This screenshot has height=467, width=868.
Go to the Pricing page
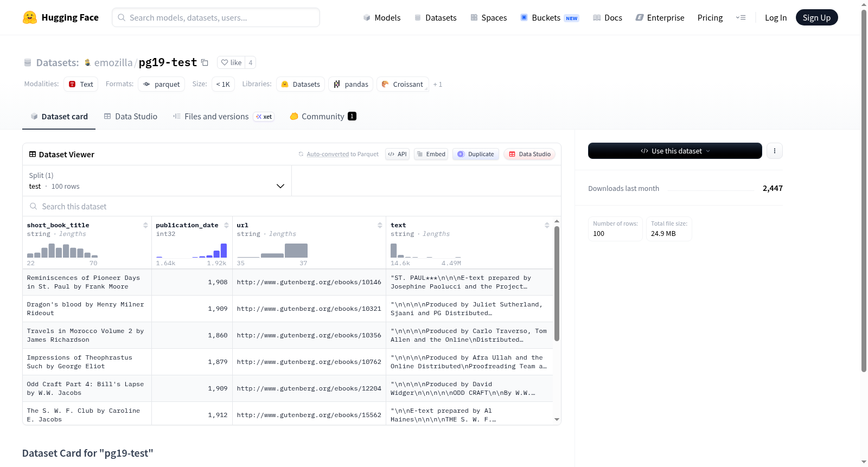click(x=710, y=17)
